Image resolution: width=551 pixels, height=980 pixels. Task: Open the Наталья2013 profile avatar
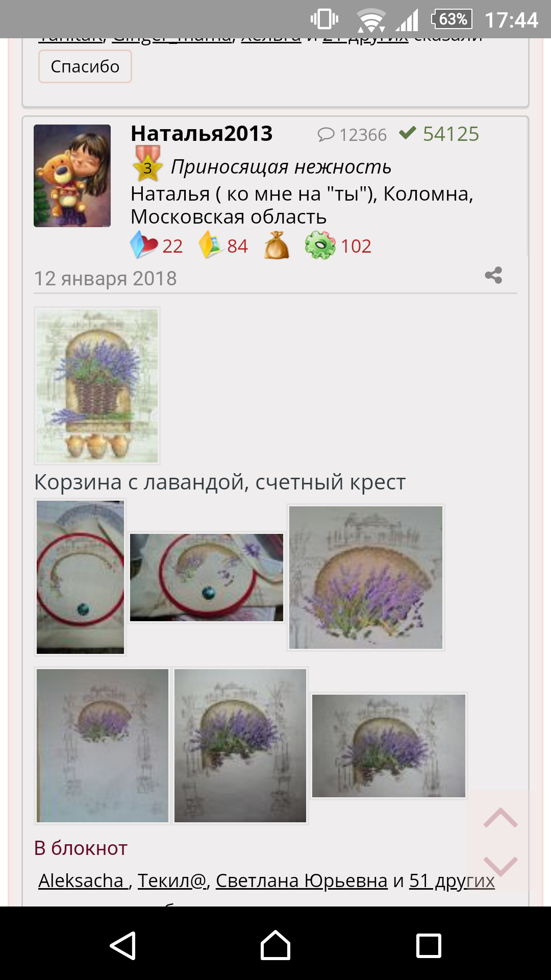(x=72, y=176)
